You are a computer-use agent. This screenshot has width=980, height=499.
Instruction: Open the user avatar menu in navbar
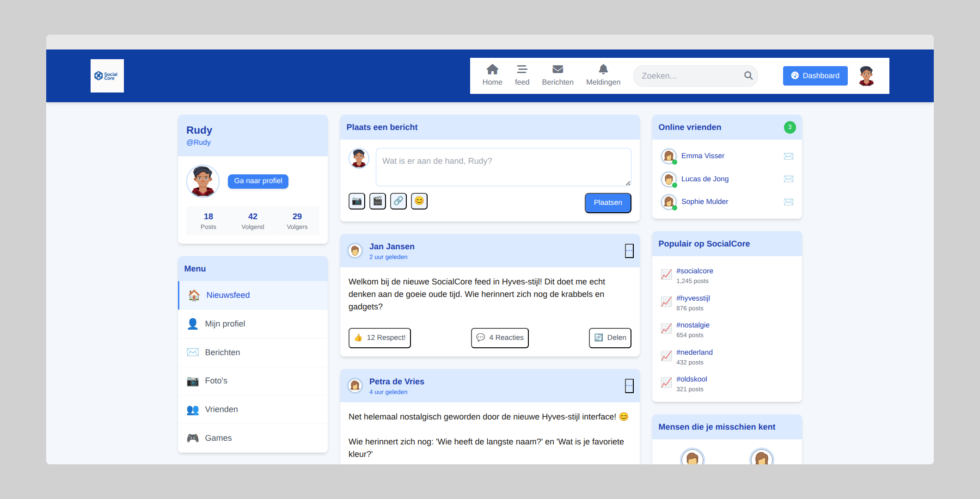point(866,76)
